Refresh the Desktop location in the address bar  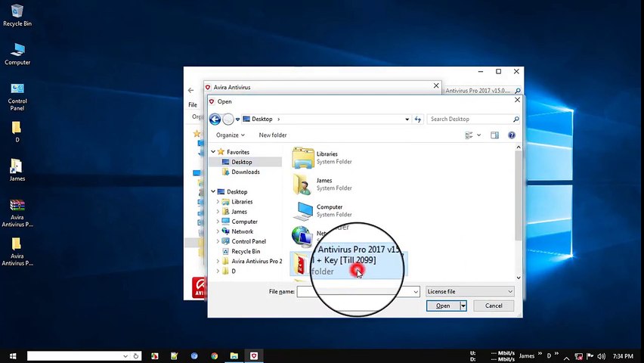click(x=418, y=119)
